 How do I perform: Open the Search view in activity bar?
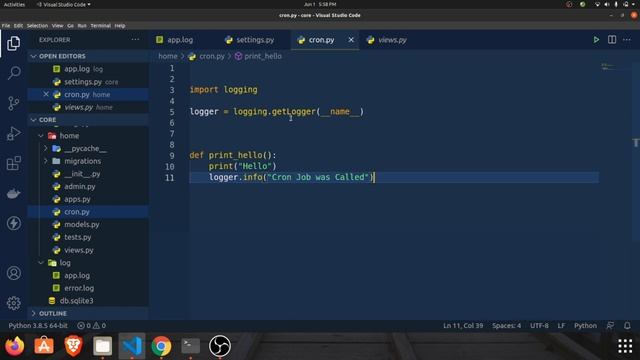(x=14, y=73)
